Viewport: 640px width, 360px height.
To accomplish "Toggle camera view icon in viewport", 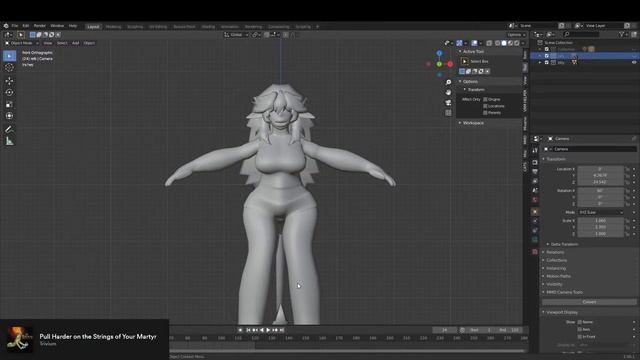I will [x=448, y=103].
